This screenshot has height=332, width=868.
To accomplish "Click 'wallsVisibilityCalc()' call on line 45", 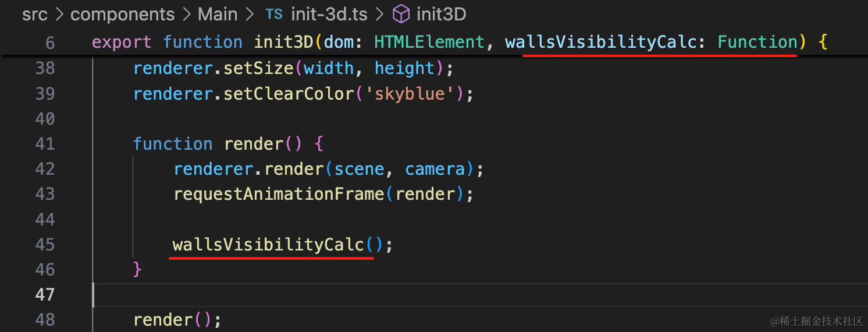I will tap(278, 244).
